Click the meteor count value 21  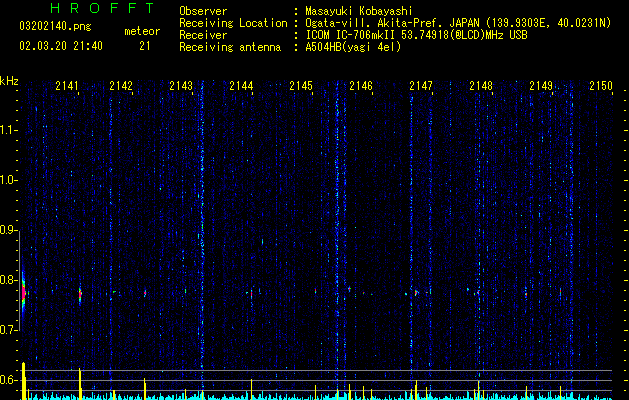click(145, 46)
